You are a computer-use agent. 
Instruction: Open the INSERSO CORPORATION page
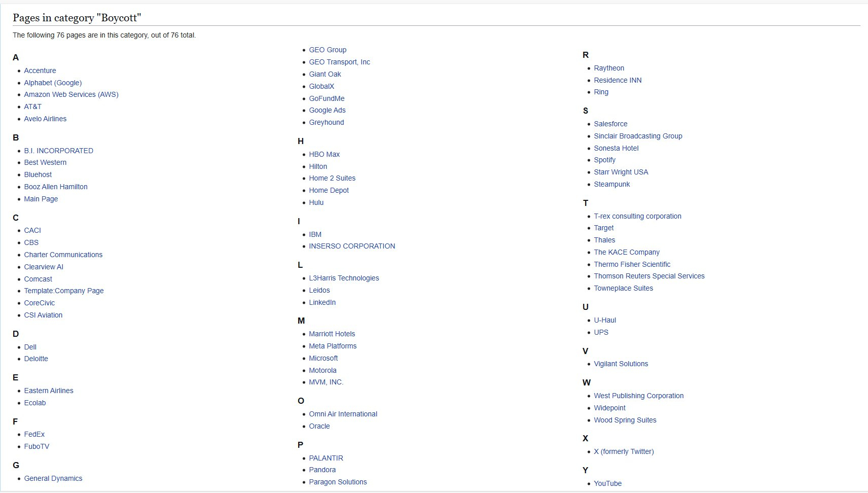tap(352, 246)
